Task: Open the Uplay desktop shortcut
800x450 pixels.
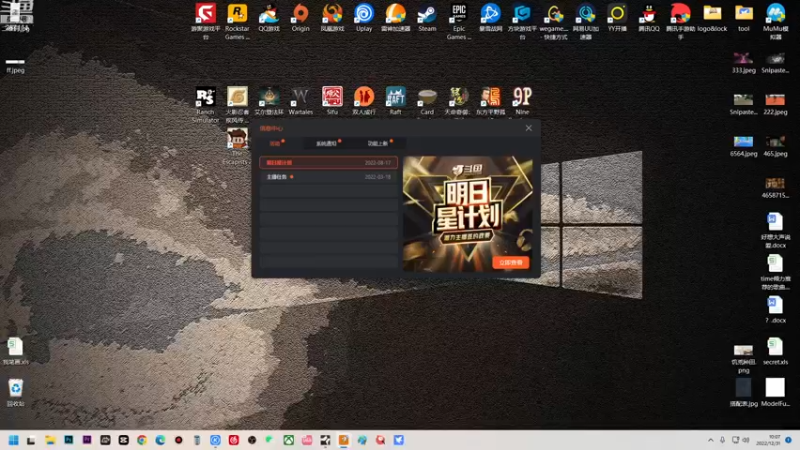Action: point(364,18)
